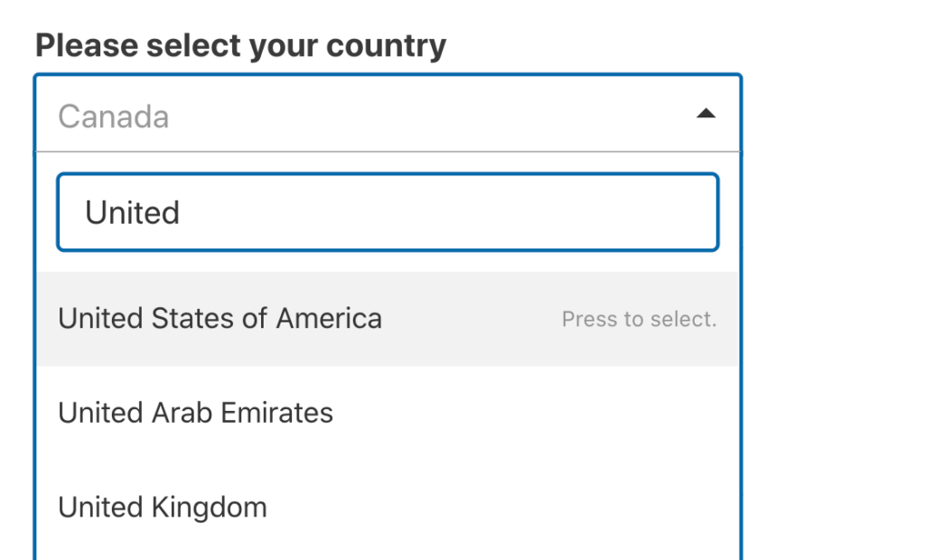This screenshot has height=560, width=925.
Task: Click the grayed Canada placeholder text
Action: (113, 115)
